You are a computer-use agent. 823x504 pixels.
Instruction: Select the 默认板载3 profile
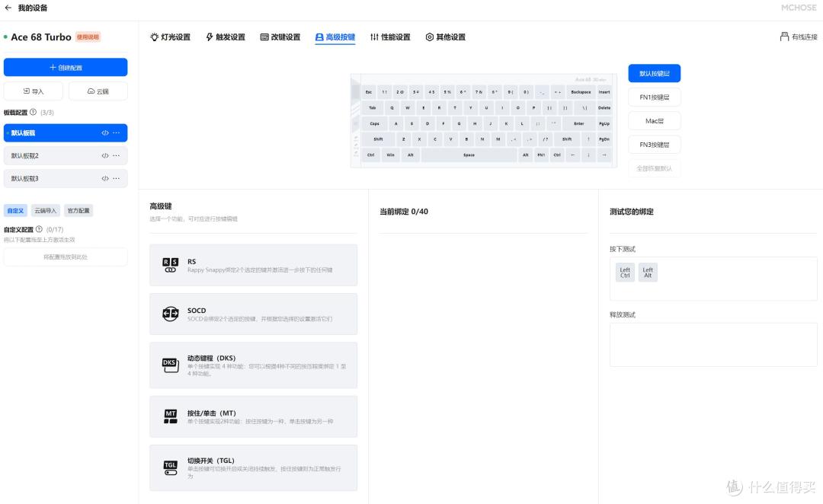[66, 178]
